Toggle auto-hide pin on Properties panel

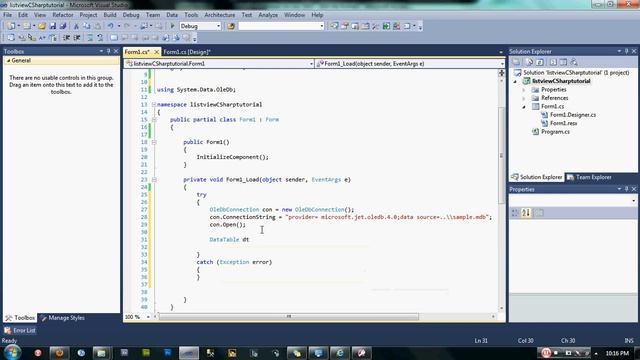tap(627, 189)
